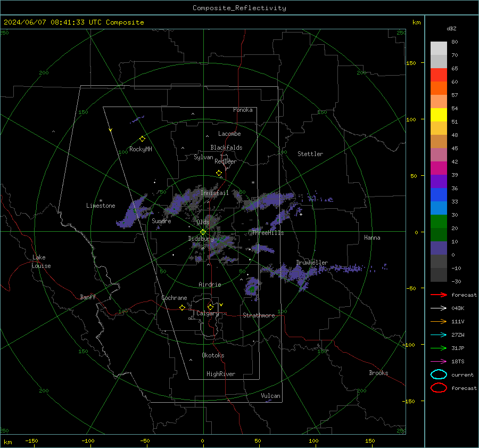Pick the red 60-65 dBZ color swatch
This screenshot has width=479, height=448.
[x=439, y=75]
